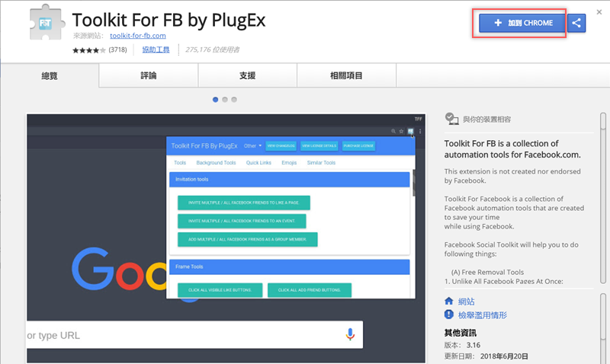Select the Quick Links tab in preview

258,163
